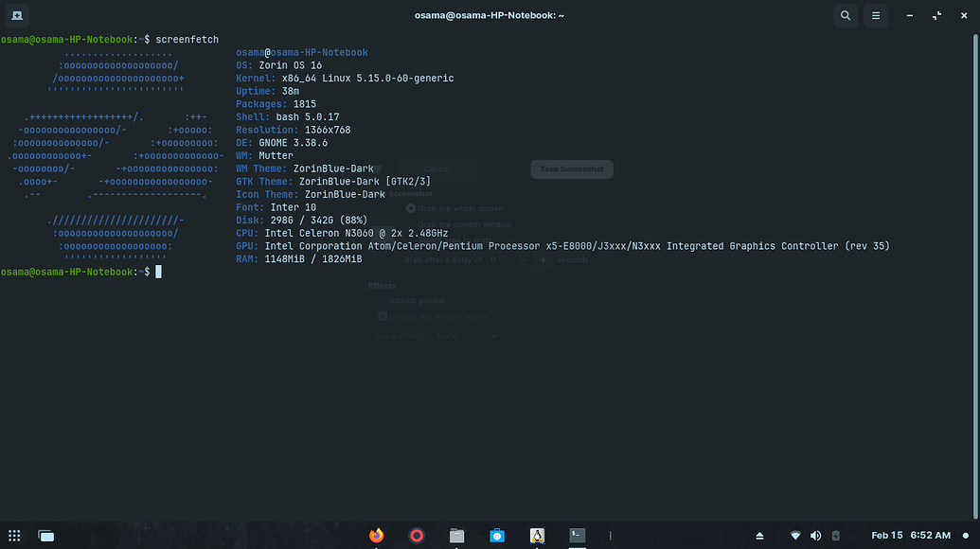
Task: Click the volume icon in the system tray
Action: coord(814,535)
